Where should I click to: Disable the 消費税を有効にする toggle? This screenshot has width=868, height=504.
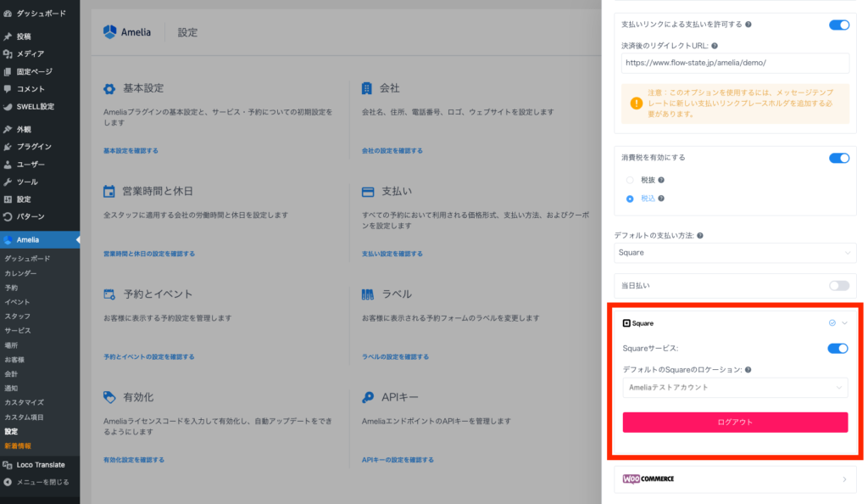pos(838,158)
